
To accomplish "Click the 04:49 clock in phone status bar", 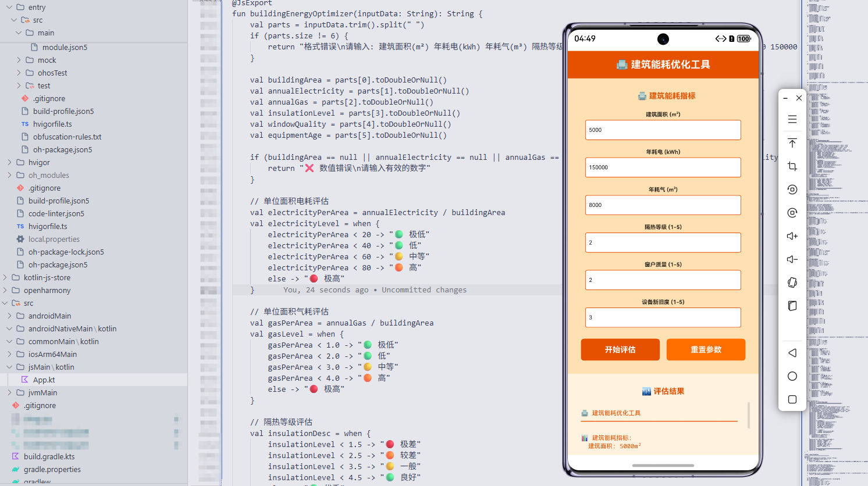I will 585,38.
